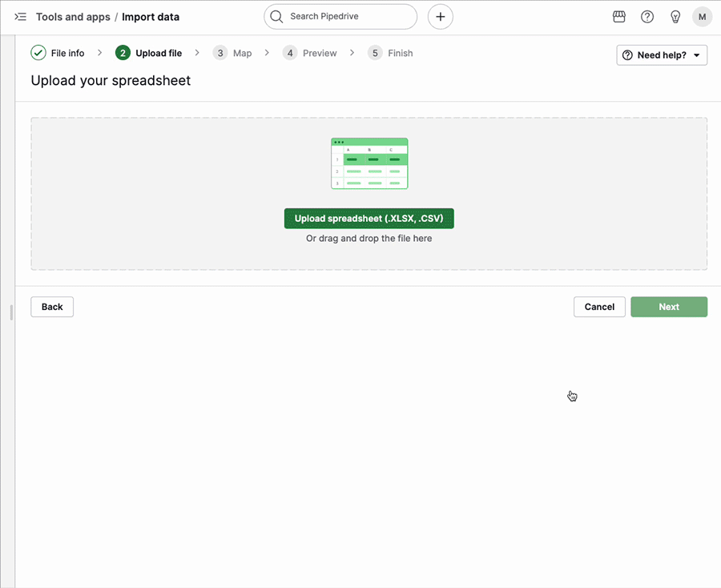The width and height of the screenshot is (721, 588).
Task: Select the Upload file step
Action: 158,53
